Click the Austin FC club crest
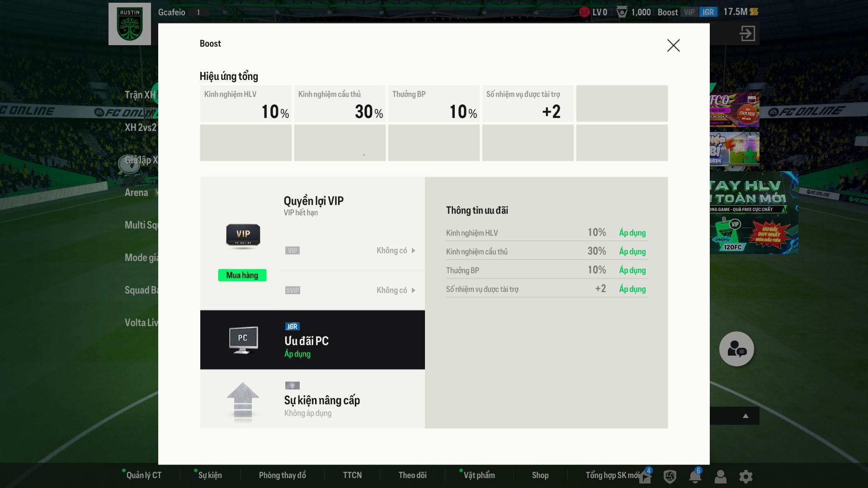Screen dimensions: 868x488 point(130,24)
